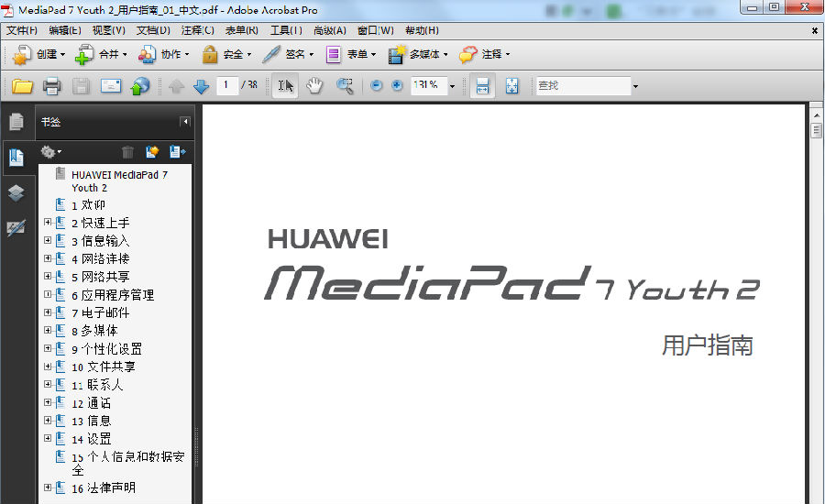Open the Multimedia toolbar icon
The width and height of the screenshot is (825, 504).
click(397, 54)
